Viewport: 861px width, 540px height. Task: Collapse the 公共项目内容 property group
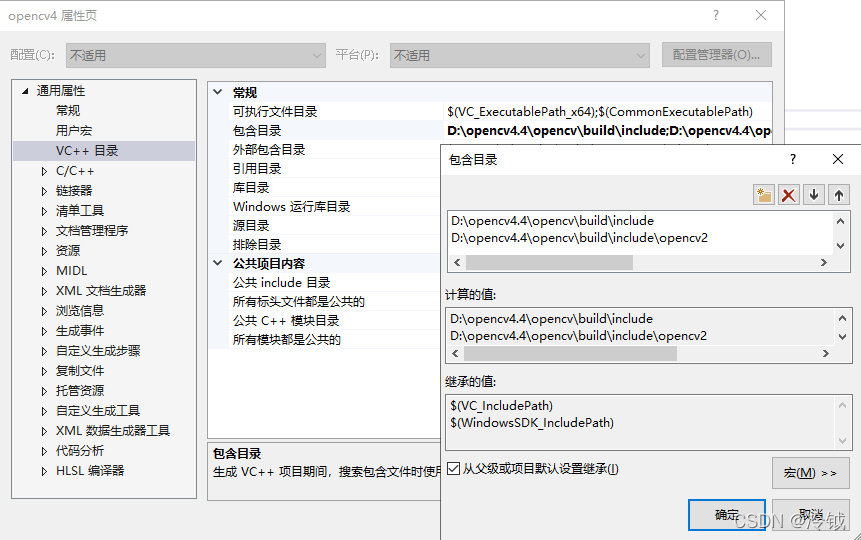(218, 263)
